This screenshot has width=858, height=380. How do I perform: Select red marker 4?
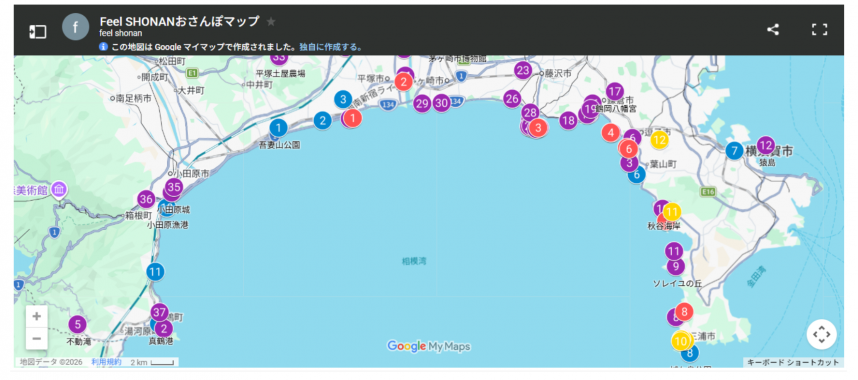tap(611, 133)
